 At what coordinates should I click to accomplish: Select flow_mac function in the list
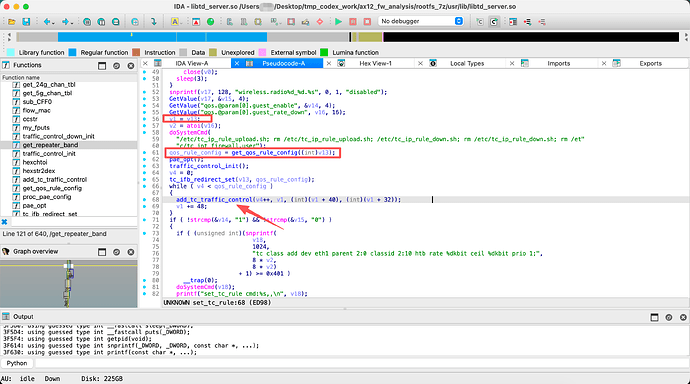pyautogui.click(x=37, y=110)
